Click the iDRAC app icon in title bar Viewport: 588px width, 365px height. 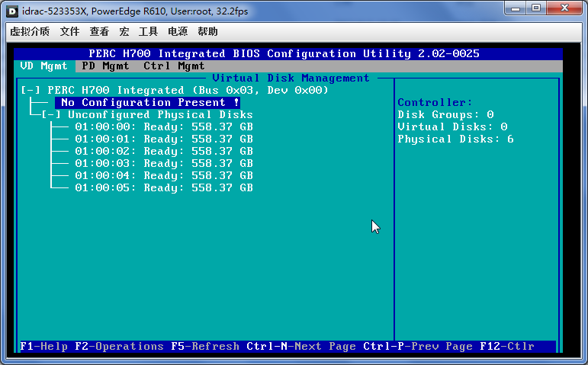point(13,9)
